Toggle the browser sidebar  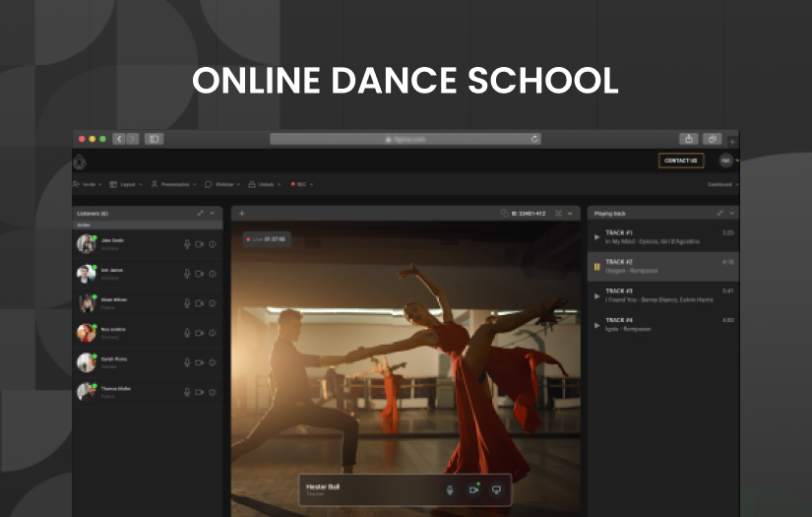[x=154, y=139]
